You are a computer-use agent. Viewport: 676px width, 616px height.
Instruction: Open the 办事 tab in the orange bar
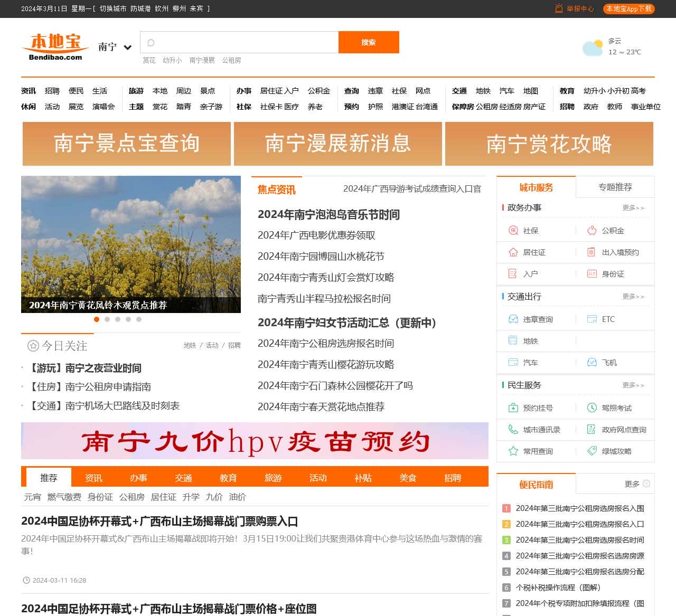click(138, 478)
